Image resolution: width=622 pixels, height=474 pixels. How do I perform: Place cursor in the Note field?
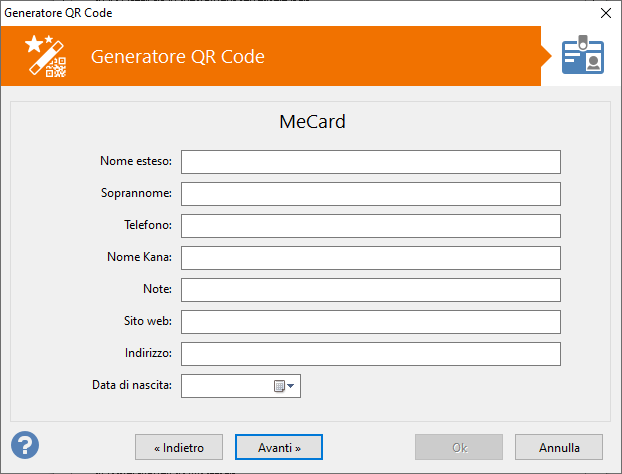coord(370,290)
